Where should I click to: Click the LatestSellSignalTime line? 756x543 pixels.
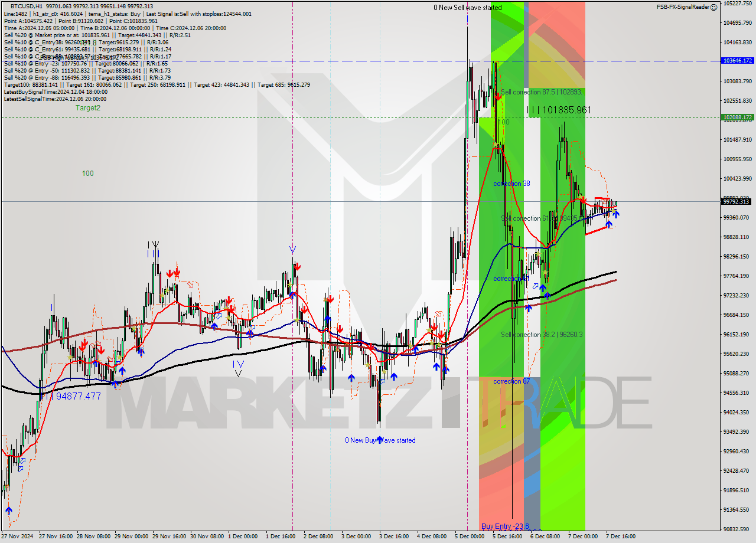(x=56, y=99)
